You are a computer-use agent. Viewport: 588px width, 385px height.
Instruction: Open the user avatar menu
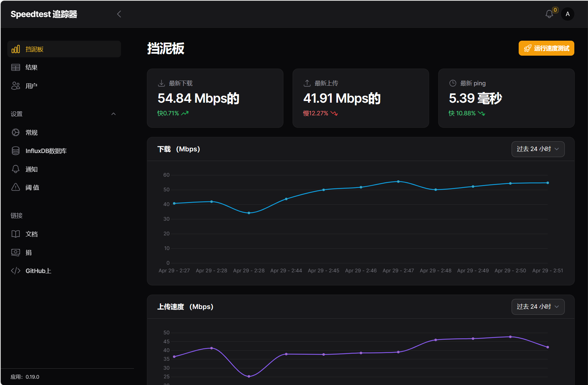pos(567,14)
